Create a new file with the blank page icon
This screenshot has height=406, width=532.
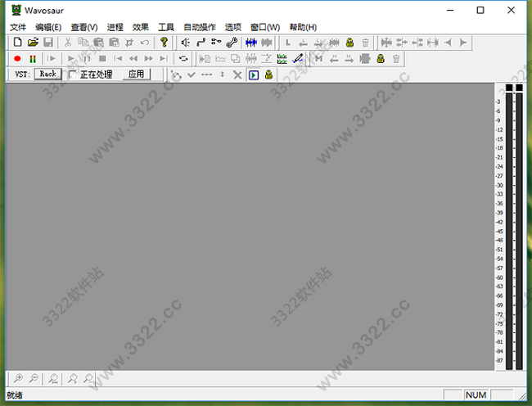coord(18,43)
